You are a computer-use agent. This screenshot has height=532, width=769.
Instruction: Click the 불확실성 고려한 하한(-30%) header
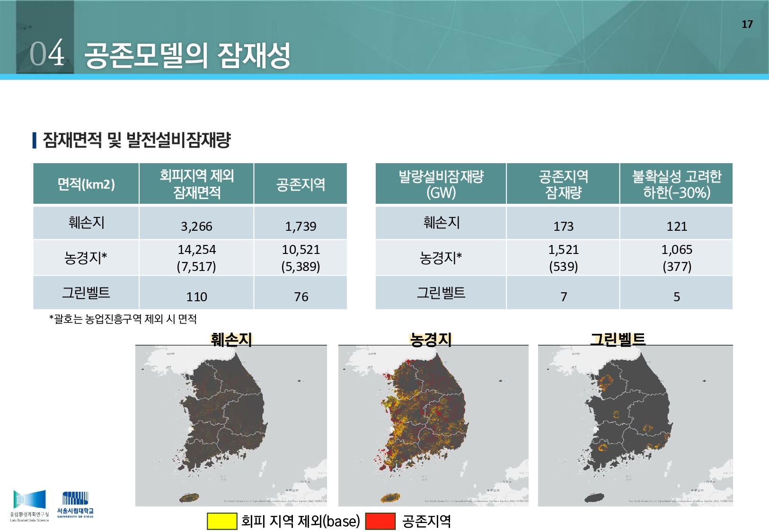tap(676, 184)
